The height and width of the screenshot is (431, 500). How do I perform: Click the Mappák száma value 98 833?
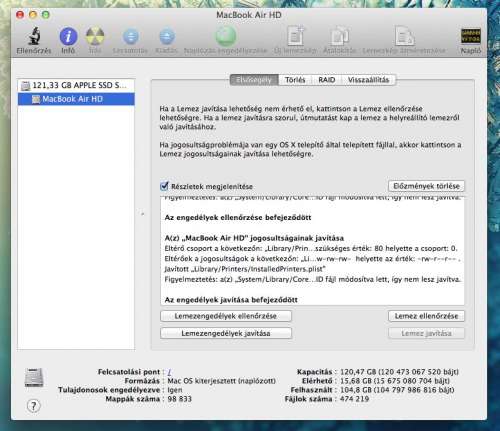tap(180, 399)
